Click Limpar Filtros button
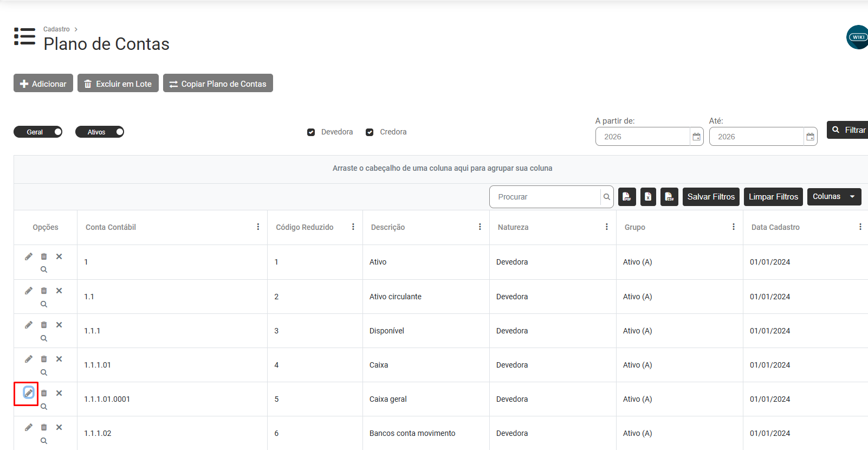This screenshot has width=868, height=450. pos(773,197)
